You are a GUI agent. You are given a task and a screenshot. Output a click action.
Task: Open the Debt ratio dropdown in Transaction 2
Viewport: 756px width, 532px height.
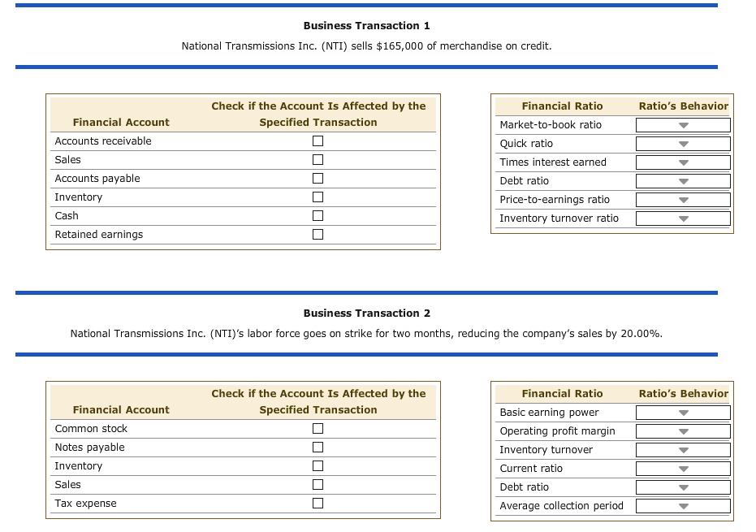point(683,487)
